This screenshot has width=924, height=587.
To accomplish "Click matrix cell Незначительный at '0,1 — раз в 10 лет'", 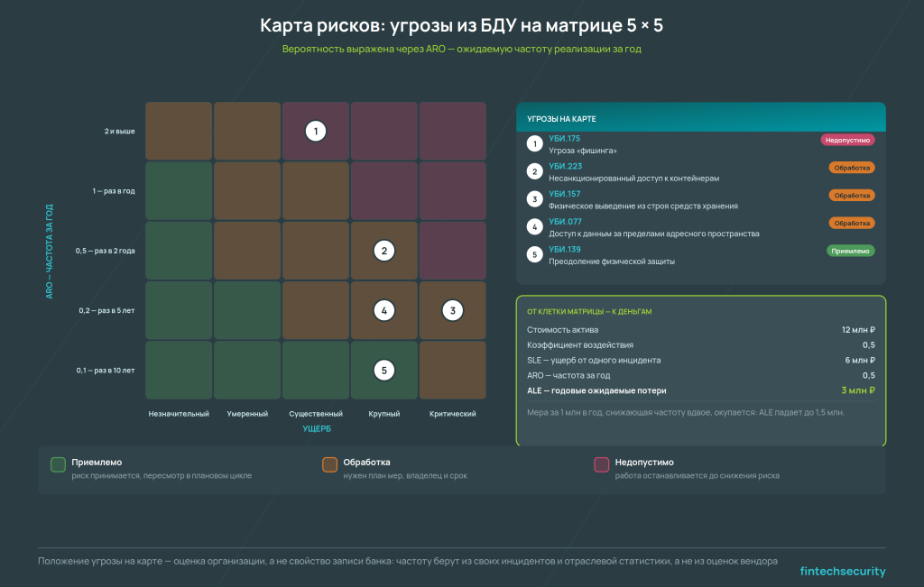I will 179,371.
